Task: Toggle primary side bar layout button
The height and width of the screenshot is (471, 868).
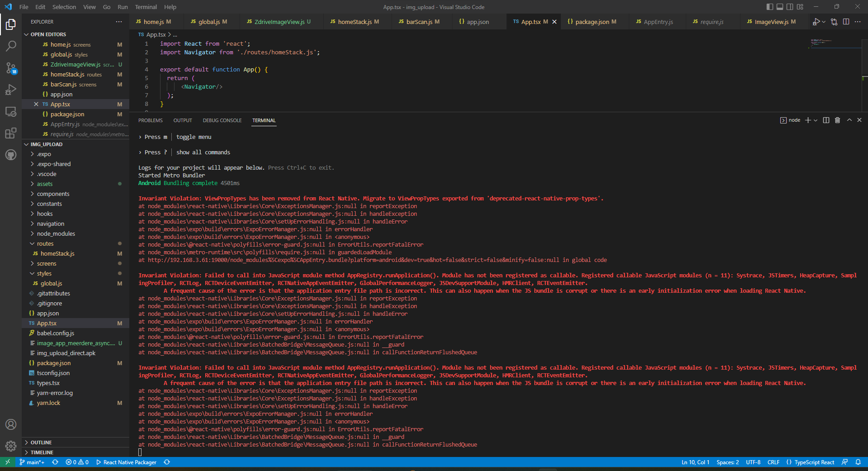Action: [x=770, y=7]
